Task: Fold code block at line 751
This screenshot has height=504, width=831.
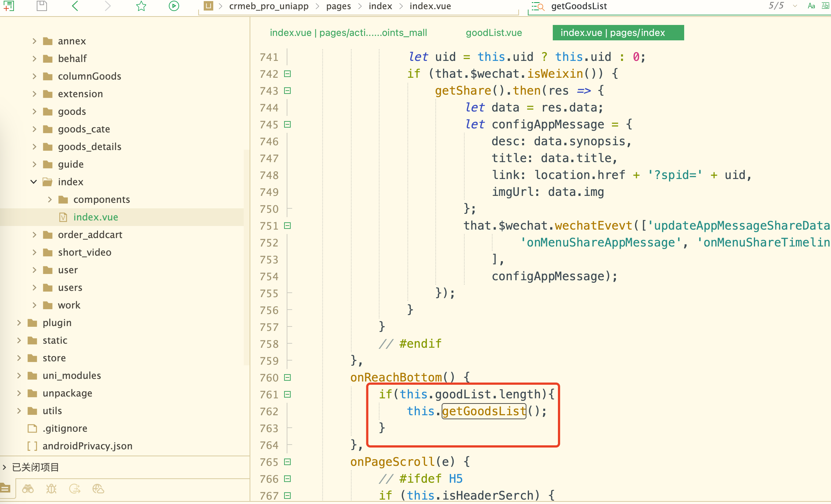Action: click(x=288, y=226)
